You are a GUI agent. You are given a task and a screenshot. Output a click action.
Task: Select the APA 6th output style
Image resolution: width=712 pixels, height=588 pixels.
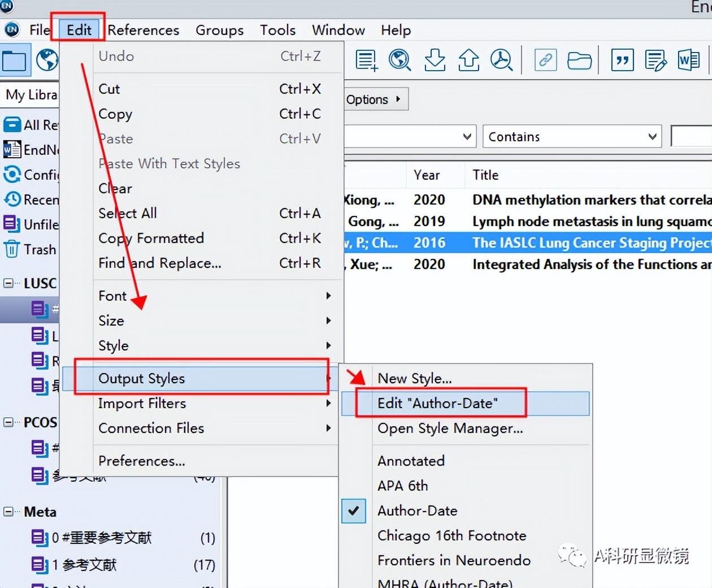[466, 486]
